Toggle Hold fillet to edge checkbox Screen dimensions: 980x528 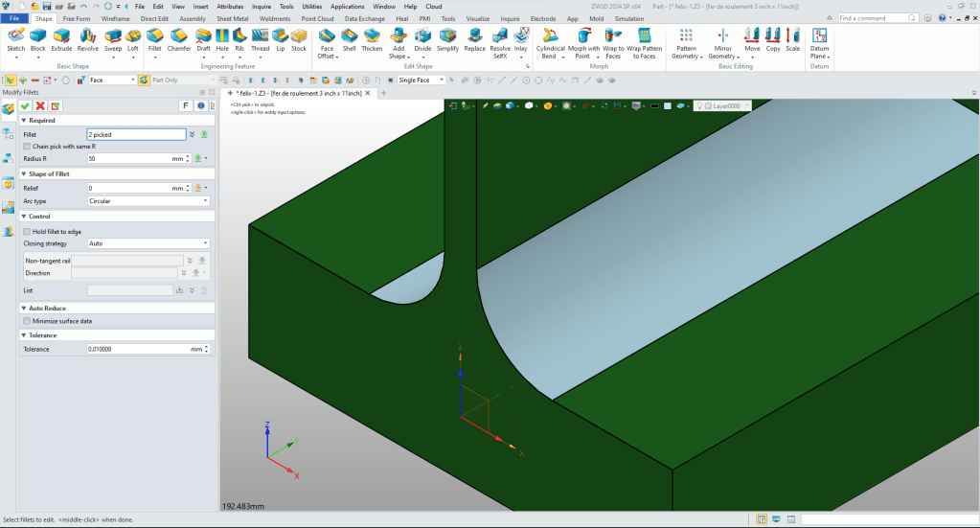click(x=27, y=232)
